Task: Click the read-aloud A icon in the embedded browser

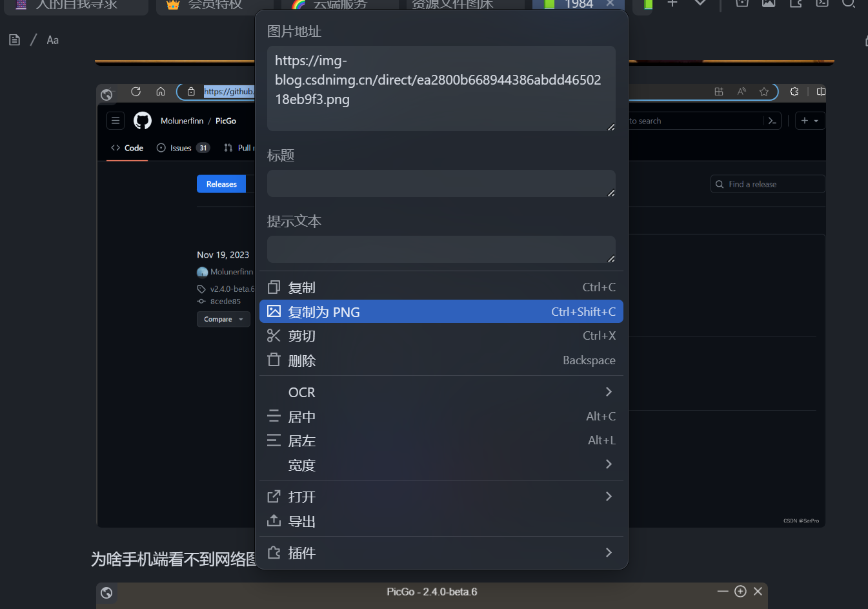Action: click(x=742, y=92)
